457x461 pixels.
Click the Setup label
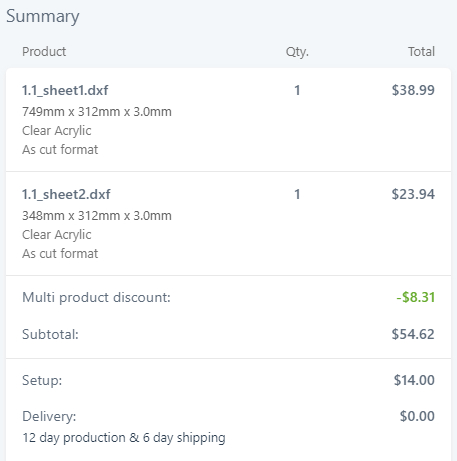[42, 380]
